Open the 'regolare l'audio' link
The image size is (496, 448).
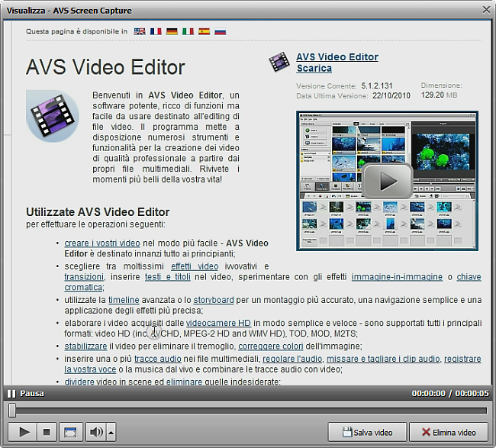[x=292, y=359]
